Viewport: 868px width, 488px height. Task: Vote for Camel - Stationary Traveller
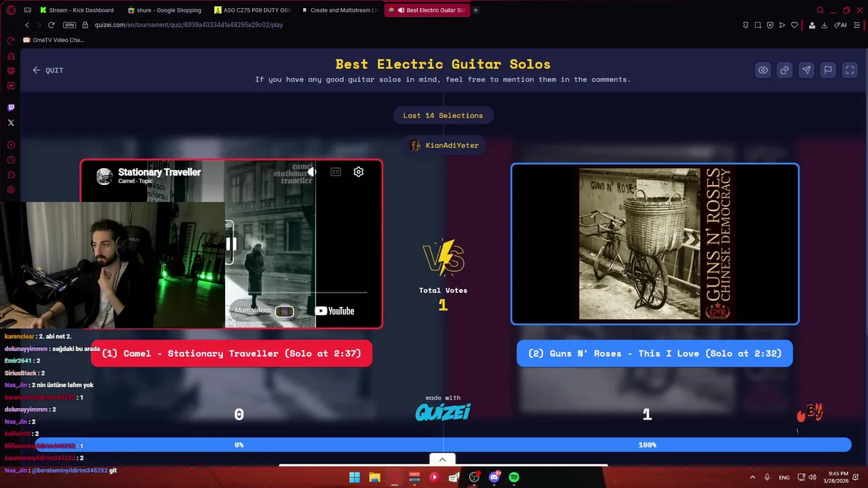point(231,353)
